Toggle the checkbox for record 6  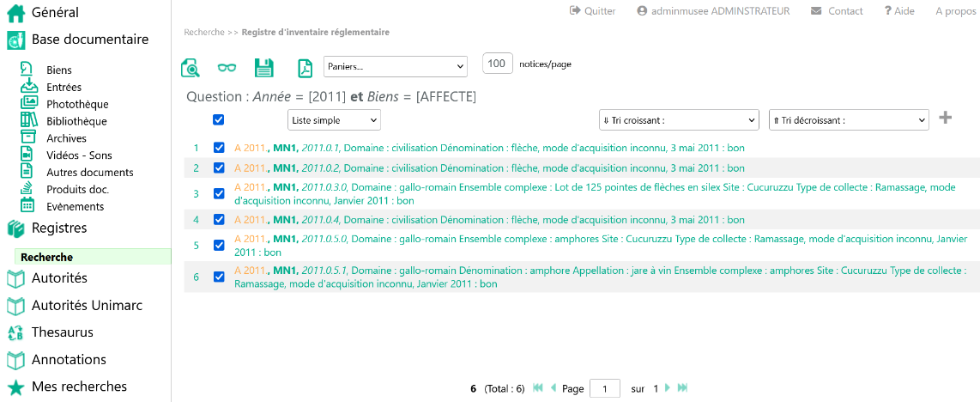218,277
